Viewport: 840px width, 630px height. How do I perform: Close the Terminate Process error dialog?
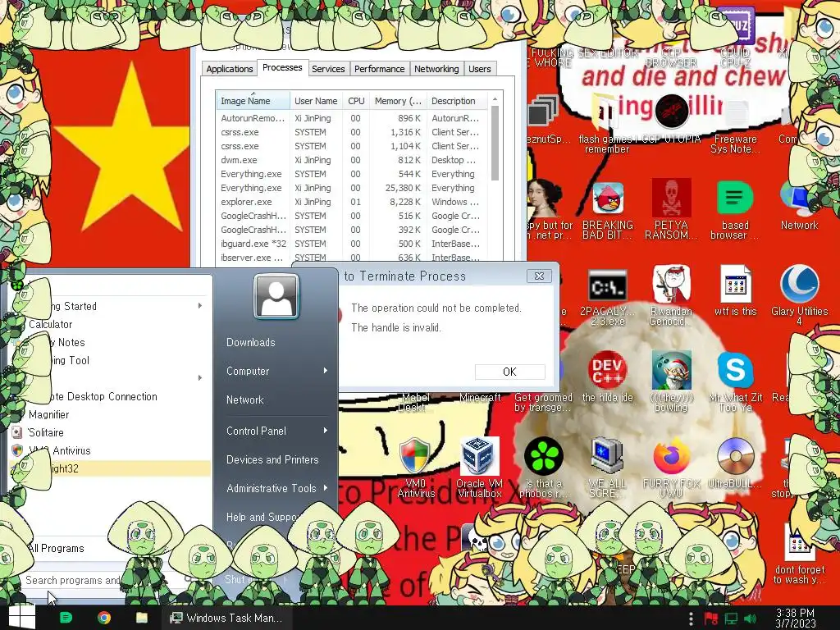pos(539,276)
